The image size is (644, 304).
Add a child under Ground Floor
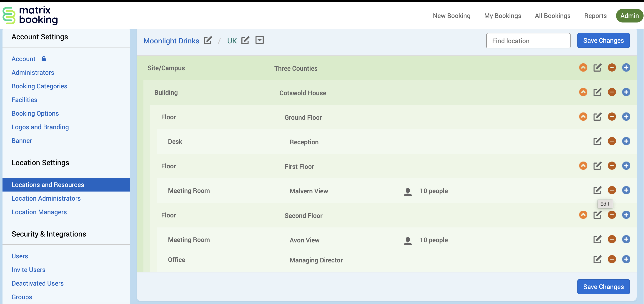coord(626,117)
